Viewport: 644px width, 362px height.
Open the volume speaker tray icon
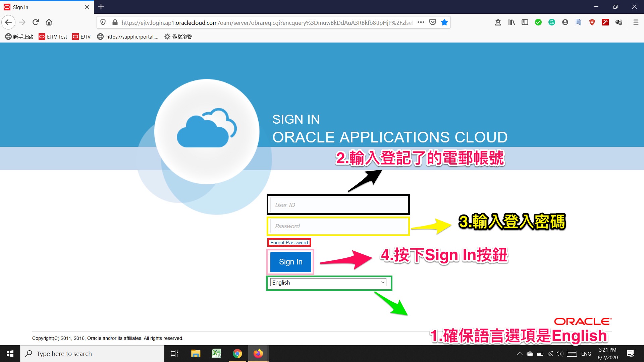[x=559, y=354]
